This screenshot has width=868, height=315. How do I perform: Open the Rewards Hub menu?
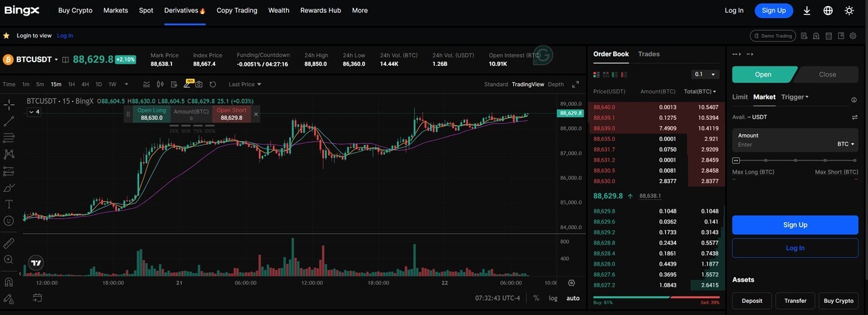tap(321, 10)
